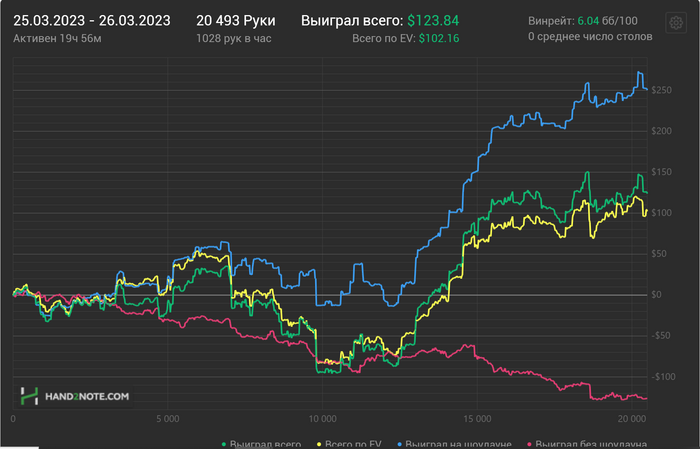Click the date range 25.03.2023 - 26.03.2023
This screenshot has width=700, height=449.
pos(92,21)
